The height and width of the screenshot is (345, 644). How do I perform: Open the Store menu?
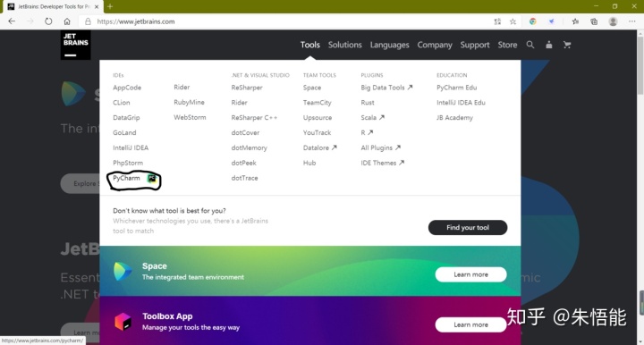(x=507, y=45)
